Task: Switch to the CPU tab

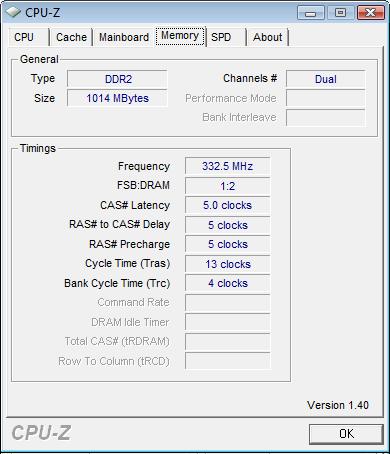Action: (x=29, y=37)
